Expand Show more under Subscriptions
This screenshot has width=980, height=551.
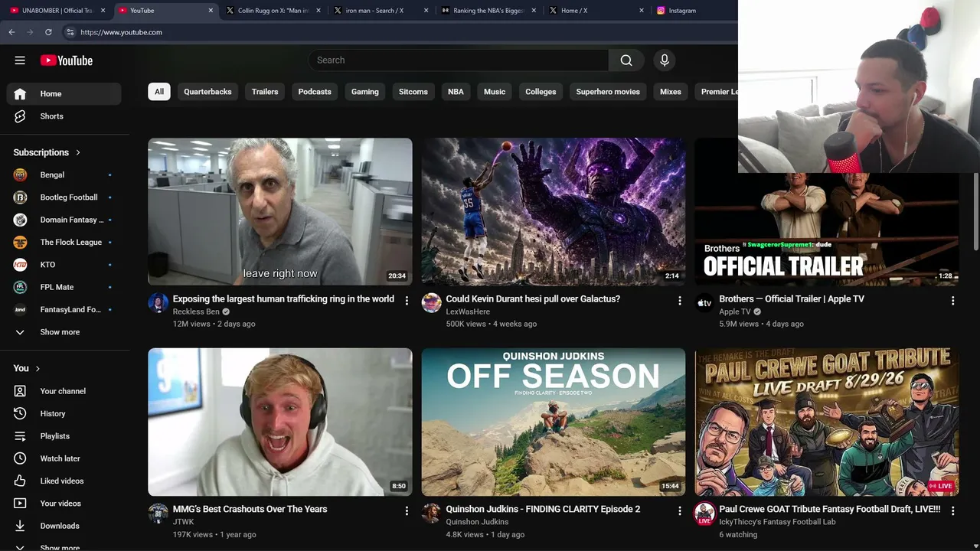64,332
